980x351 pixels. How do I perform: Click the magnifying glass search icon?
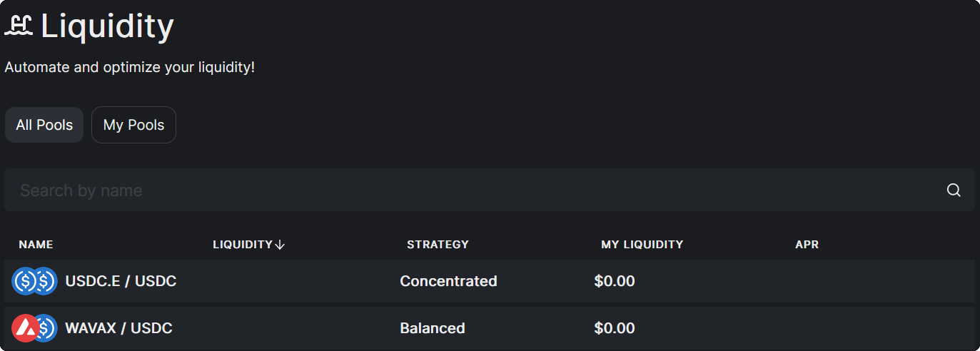click(x=954, y=190)
